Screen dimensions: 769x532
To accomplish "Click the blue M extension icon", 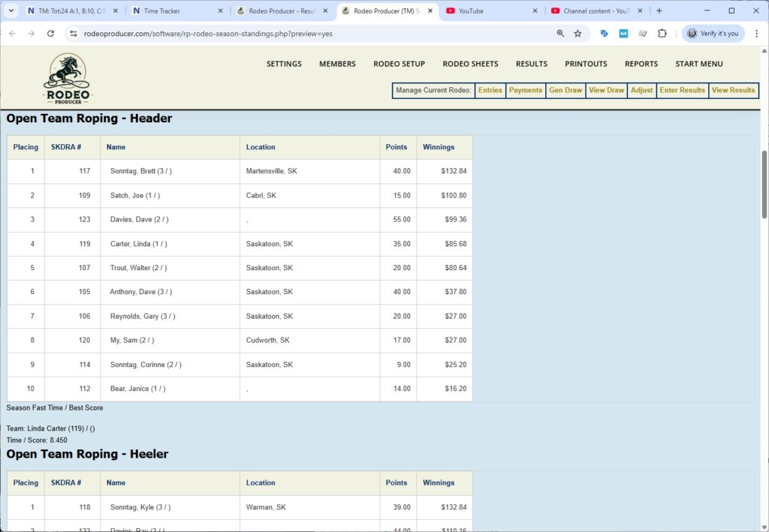I will (x=623, y=34).
